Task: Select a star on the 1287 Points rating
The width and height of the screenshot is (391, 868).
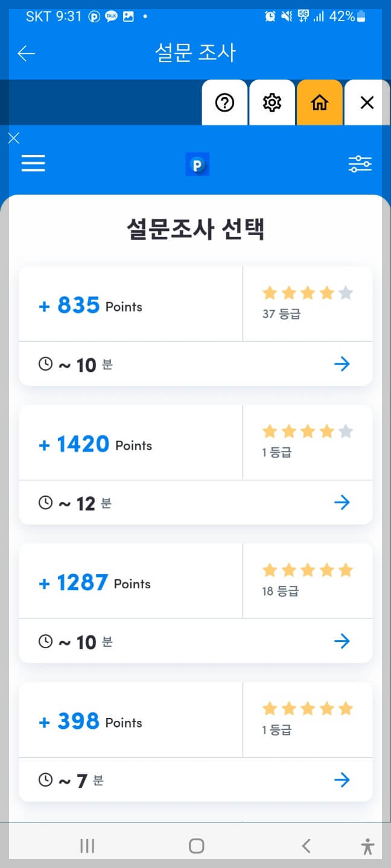Action: click(x=308, y=569)
